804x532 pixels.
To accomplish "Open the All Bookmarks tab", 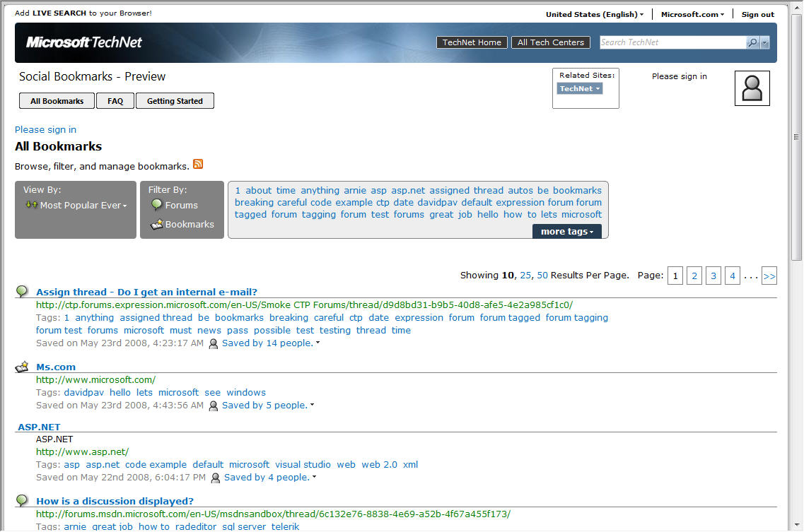I will coord(57,101).
